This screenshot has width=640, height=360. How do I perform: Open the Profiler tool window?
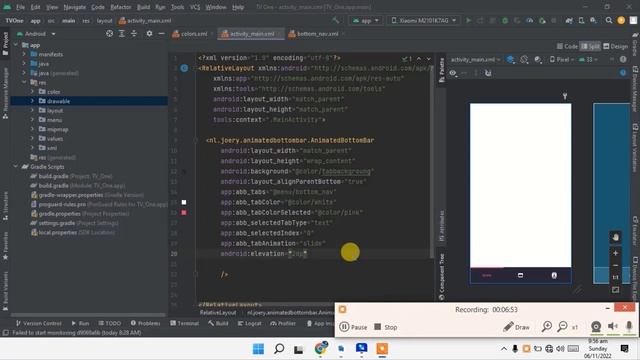(283, 323)
